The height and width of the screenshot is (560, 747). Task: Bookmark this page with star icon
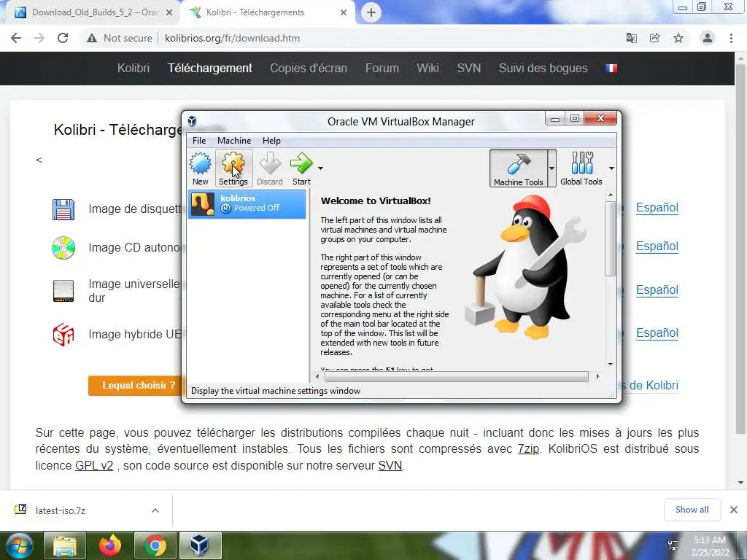click(x=678, y=38)
